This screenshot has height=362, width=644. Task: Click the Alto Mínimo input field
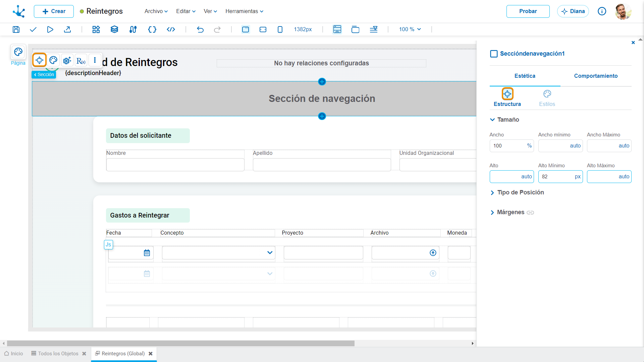[560, 177]
